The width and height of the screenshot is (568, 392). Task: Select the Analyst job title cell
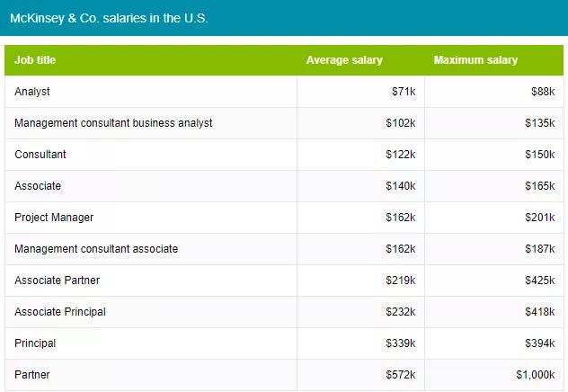click(x=32, y=92)
